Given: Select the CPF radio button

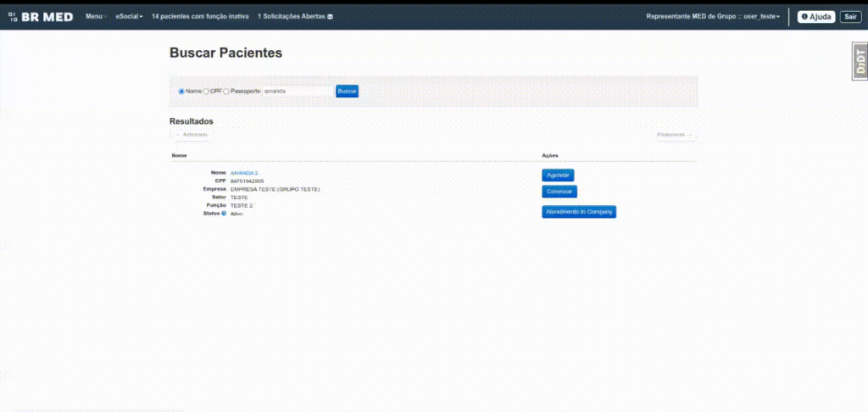Looking at the screenshot, I should [x=206, y=92].
